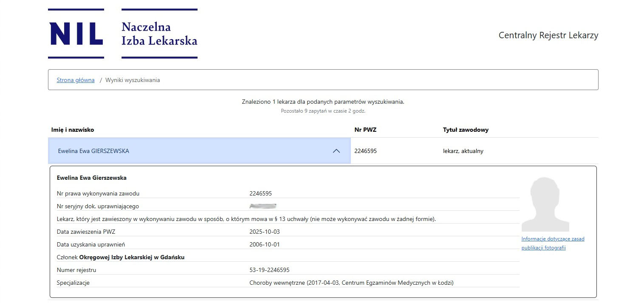Collapse the result row using the chevron arrow

[336, 151]
